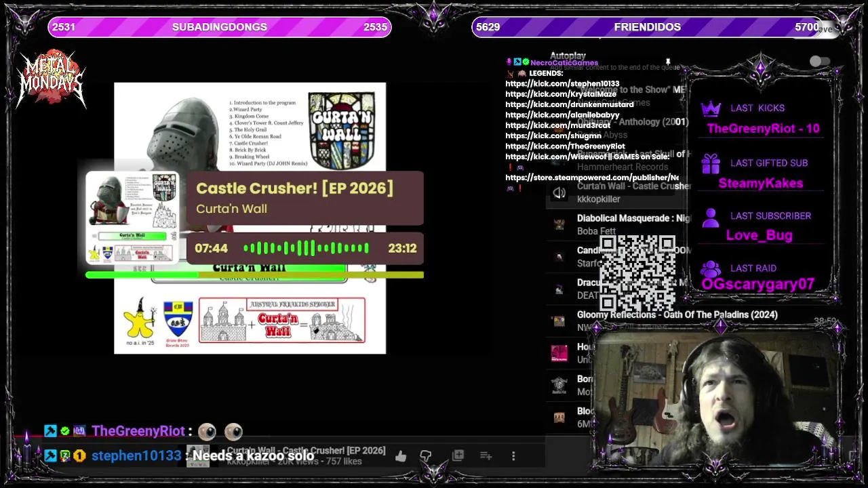Like the video with the thumbs-up icon
The width and height of the screenshot is (868, 488).
(401, 456)
